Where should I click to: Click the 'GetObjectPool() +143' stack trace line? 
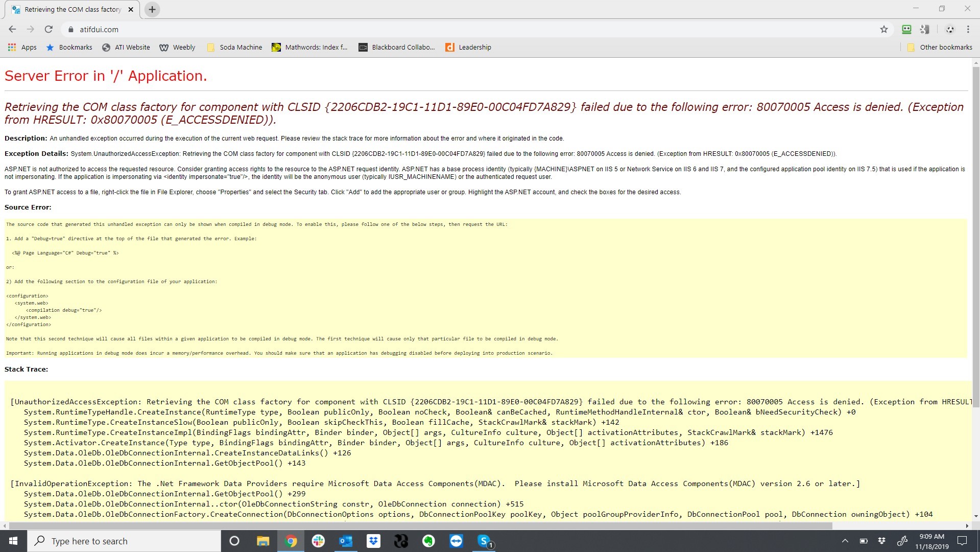click(164, 463)
